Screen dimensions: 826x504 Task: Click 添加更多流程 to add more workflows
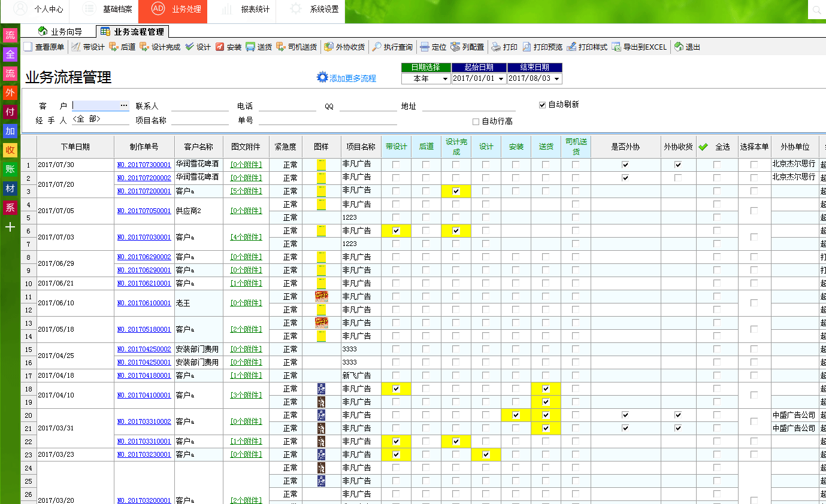tap(346, 77)
